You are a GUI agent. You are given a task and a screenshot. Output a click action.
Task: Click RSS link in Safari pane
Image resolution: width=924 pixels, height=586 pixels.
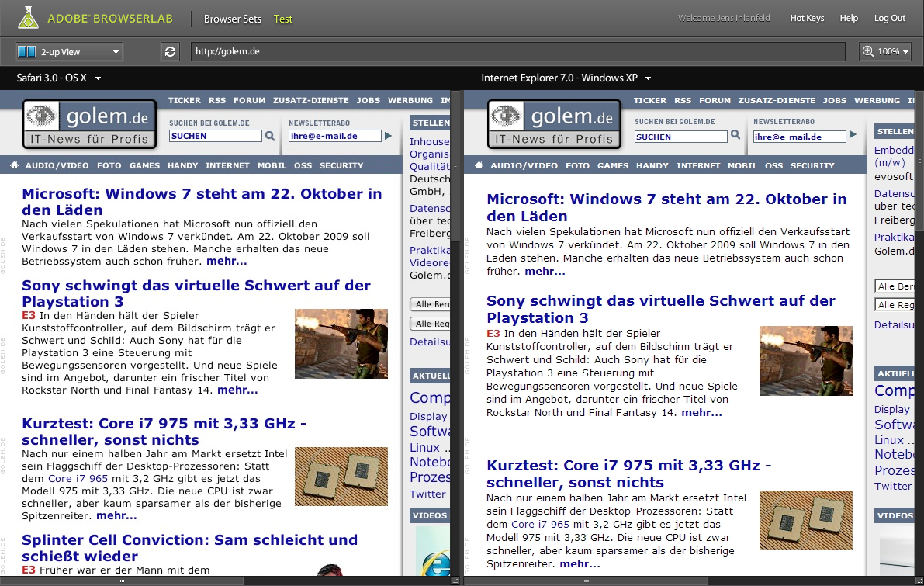pos(217,100)
